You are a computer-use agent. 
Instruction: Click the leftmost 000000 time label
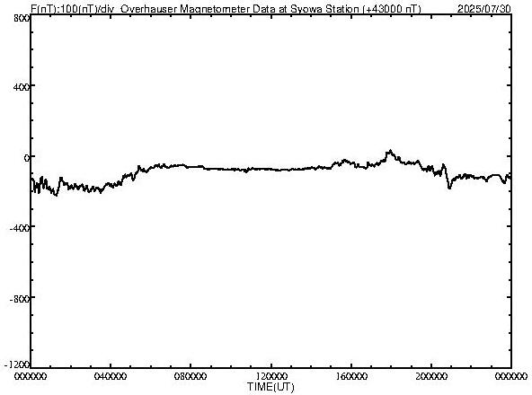(31, 376)
